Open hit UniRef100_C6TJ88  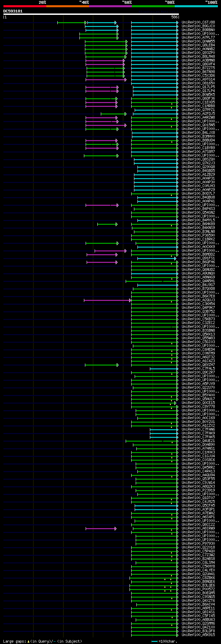[x=198, y=22]
